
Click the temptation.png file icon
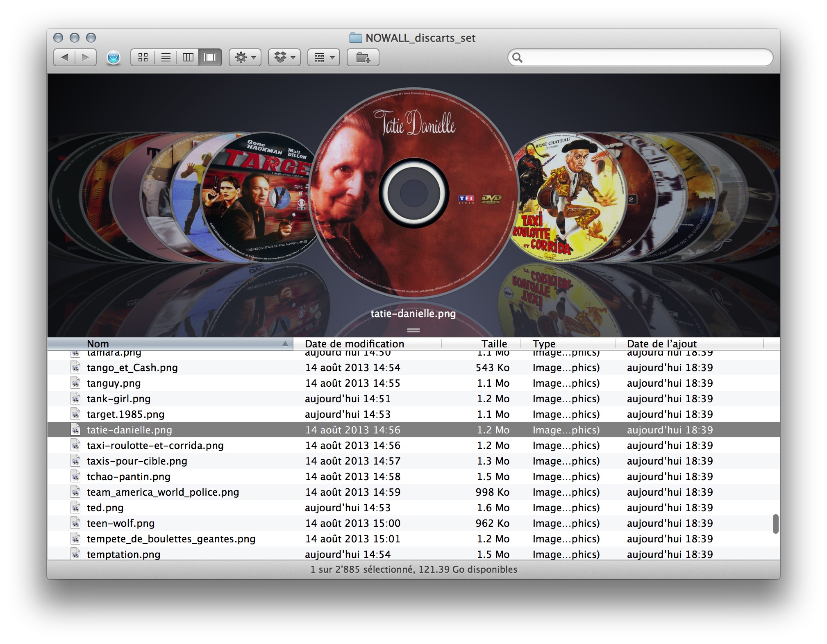click(75, 554)
